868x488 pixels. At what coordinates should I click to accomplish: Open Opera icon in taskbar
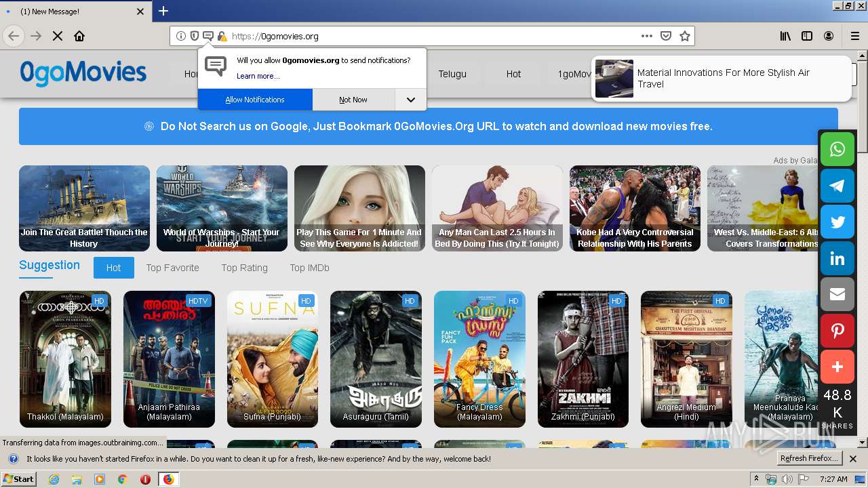145,479
